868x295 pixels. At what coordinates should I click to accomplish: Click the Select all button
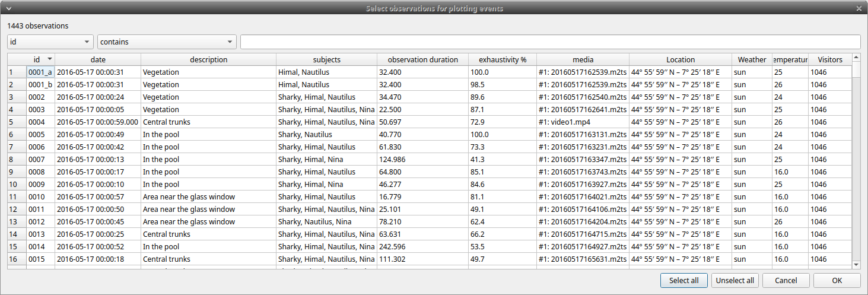(683, 281)
